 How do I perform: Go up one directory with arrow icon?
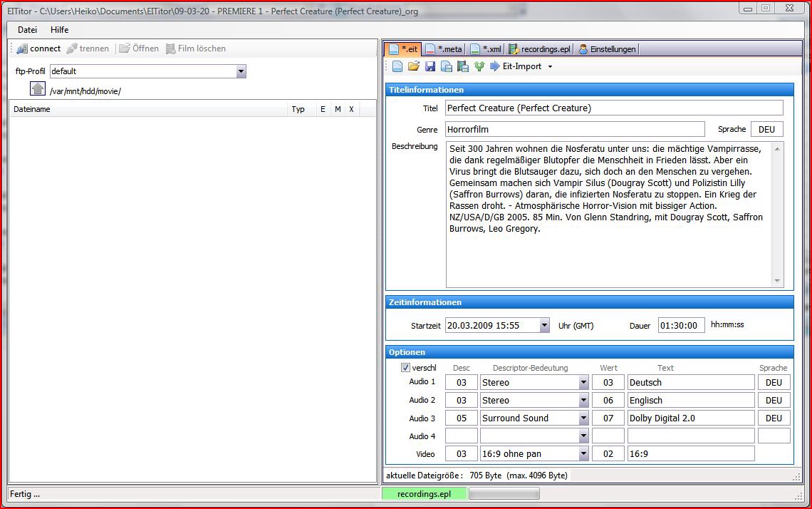(x=38, y=89)
